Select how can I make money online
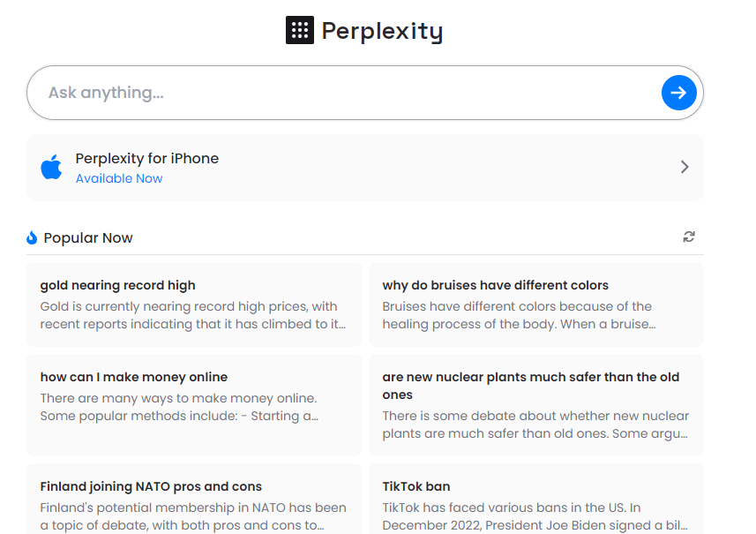 134,377
